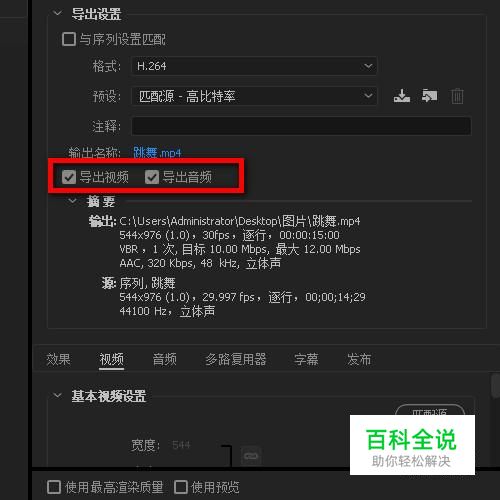Collapse the 基本视频设置 section
This screenshot has height=500, width=500.
click(x=57, y=395)
